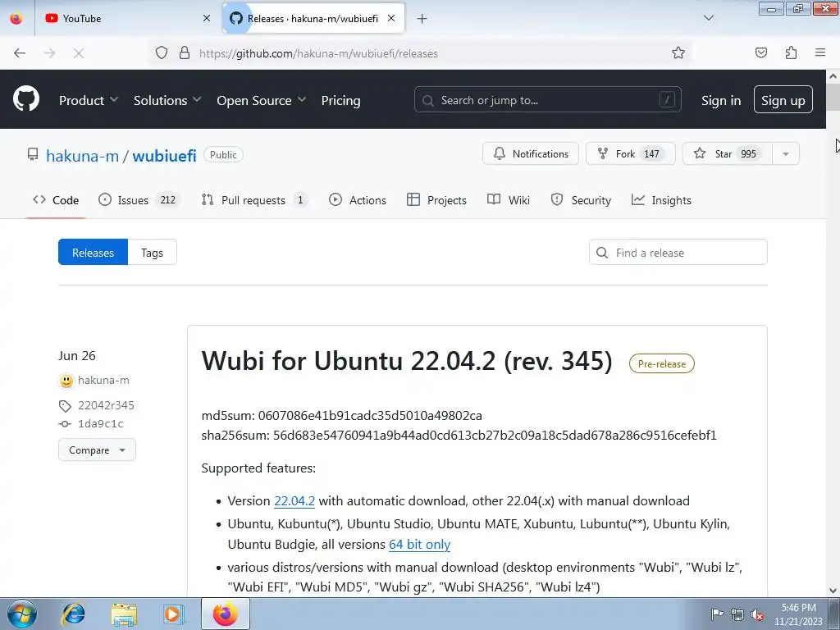840x630 pixels.
Task: Open the Insights tab
Action: point(661,200)
